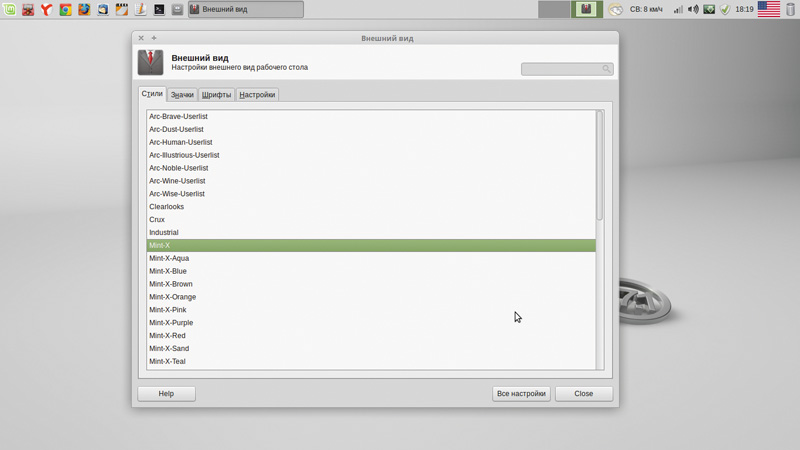
Task: Choose the Arc-Human-Userlist theme
Action: pyautogui.click(x=371, y=142)
